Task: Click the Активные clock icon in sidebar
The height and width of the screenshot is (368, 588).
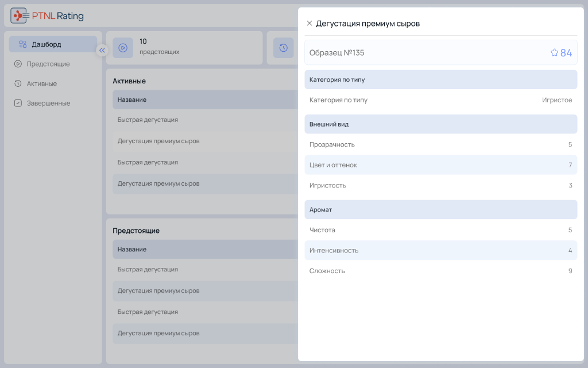Action: tap(18, 83)
